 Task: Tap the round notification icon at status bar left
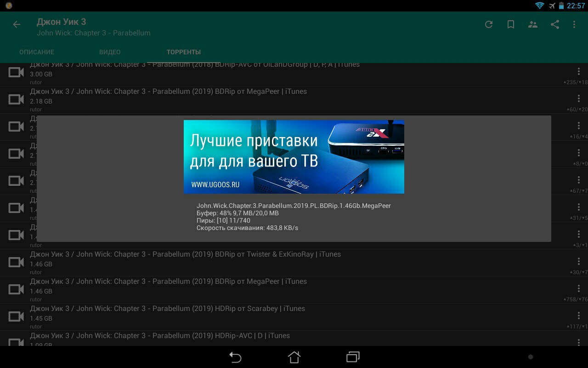[9, 6]
